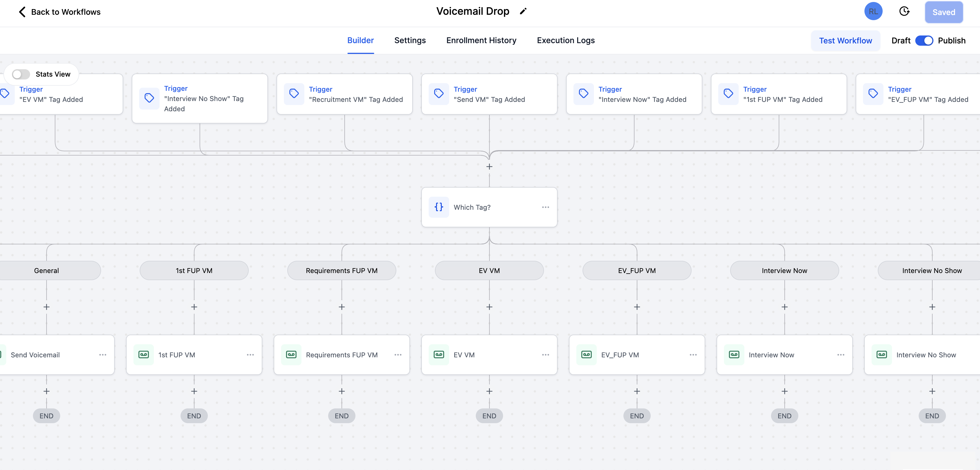The height and width of the screenshot is (470, 980).
Task: Open three-dot menu on Requirements FUP VM action
Action: pyautogui.click(x=397, y=355)
